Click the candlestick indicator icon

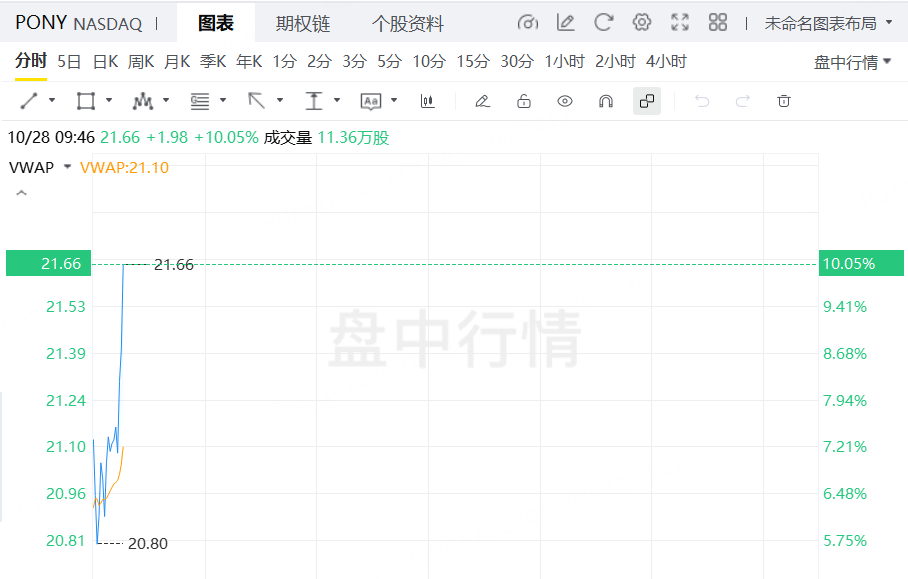point(427,101)
